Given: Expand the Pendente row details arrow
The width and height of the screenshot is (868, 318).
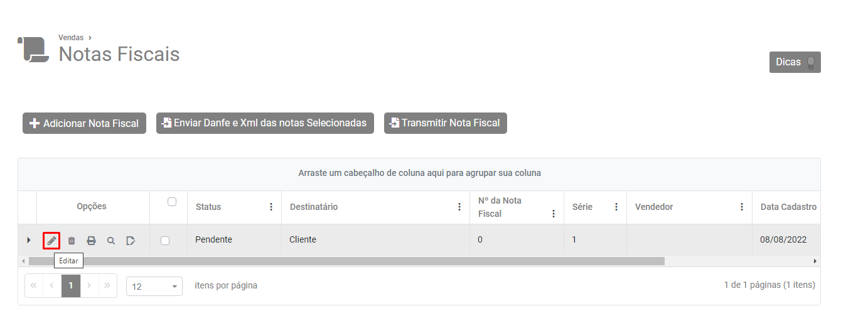Looking at the screenshot, I should [28, 240].
